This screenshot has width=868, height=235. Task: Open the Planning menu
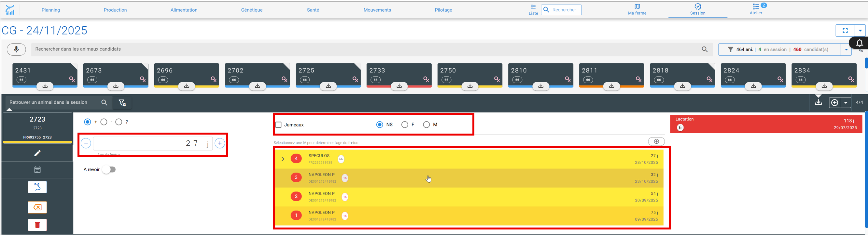(x=51, y=10)
